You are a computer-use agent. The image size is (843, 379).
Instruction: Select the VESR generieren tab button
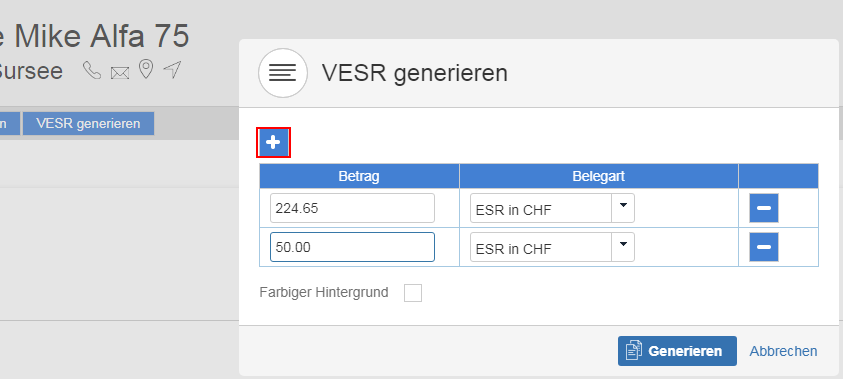(88, 124)
